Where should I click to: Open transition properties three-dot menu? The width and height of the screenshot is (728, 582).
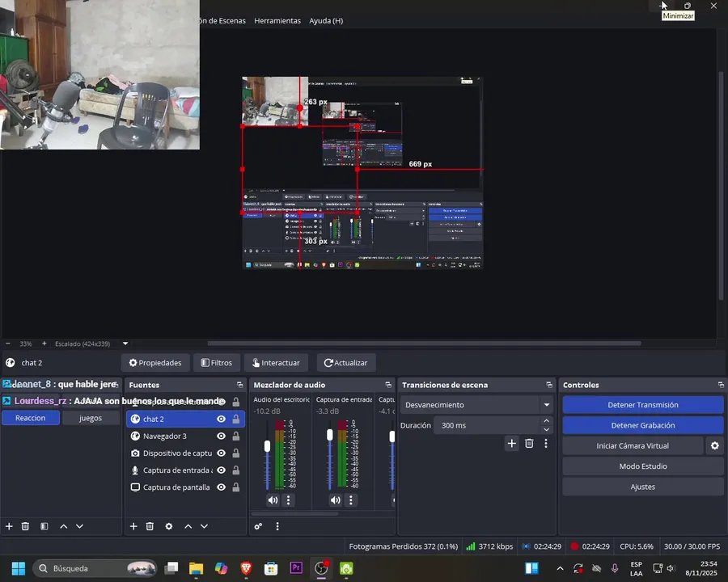coord(546,443)
